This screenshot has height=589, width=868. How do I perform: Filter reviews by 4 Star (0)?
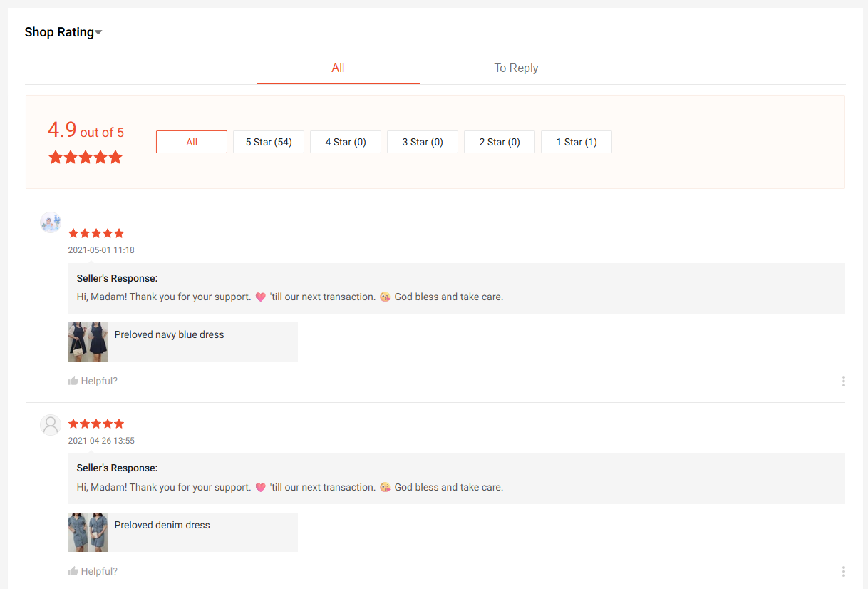click(346, 142)
